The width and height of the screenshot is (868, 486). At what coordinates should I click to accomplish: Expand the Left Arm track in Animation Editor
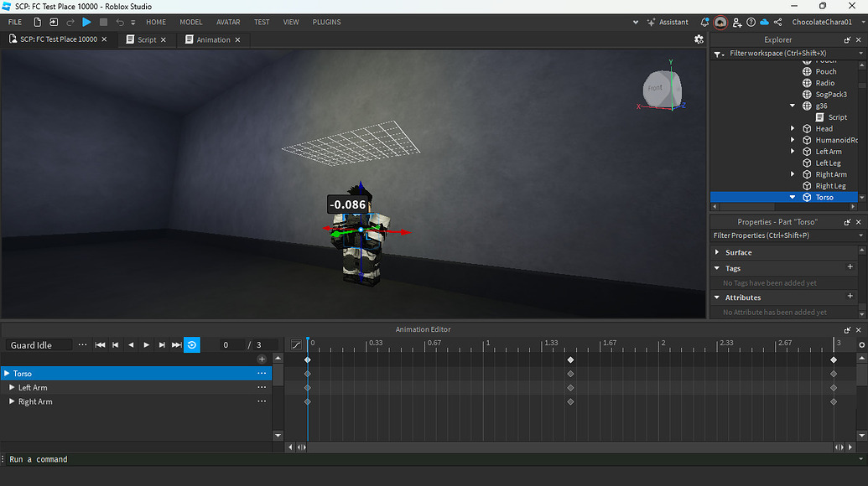tap(10, 387)
